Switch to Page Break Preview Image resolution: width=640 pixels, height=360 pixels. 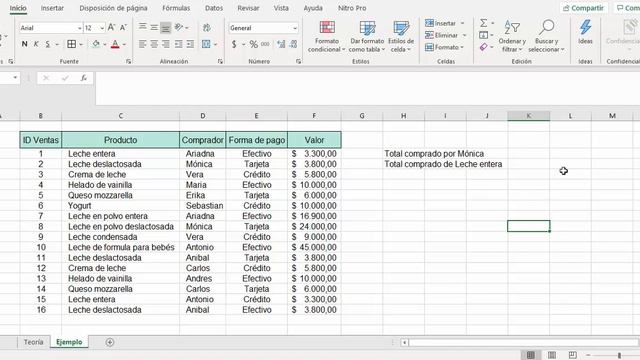tap(573, 355)
